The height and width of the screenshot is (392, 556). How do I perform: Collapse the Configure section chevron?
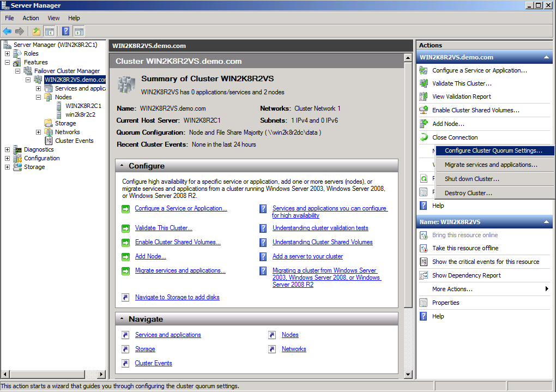pyautogui.click(x=121, y=165)
